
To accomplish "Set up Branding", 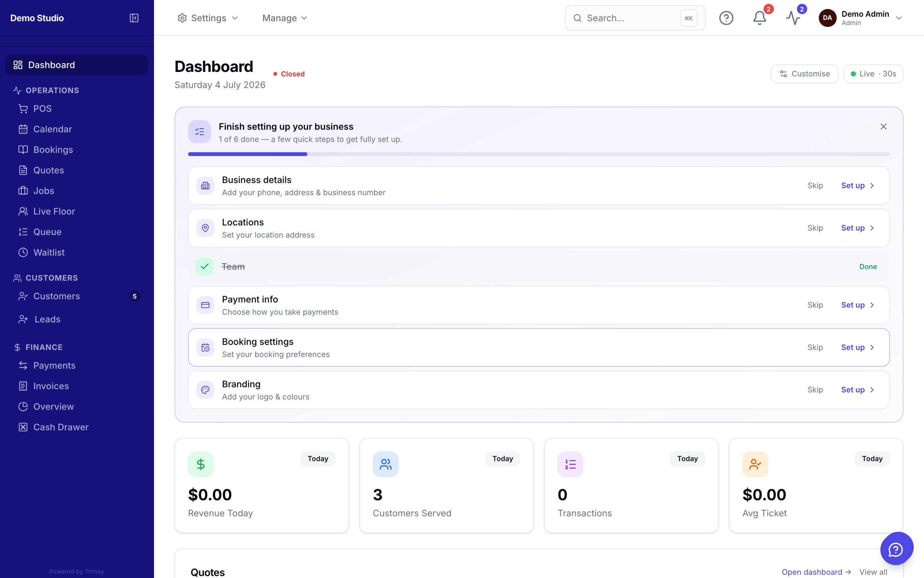I will coord(858,390).
